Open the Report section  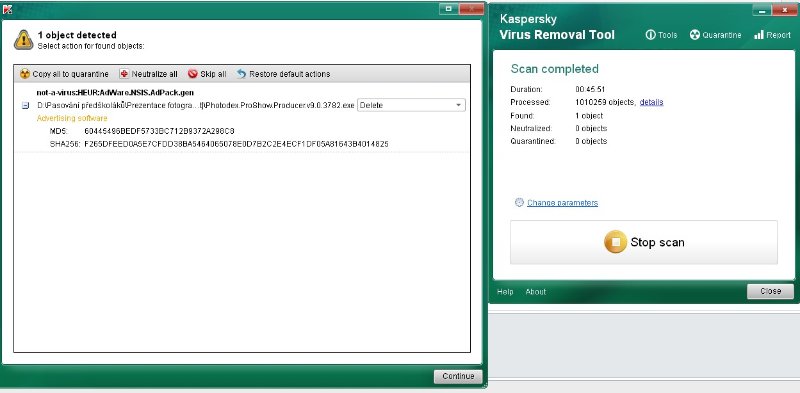[772, 35]
